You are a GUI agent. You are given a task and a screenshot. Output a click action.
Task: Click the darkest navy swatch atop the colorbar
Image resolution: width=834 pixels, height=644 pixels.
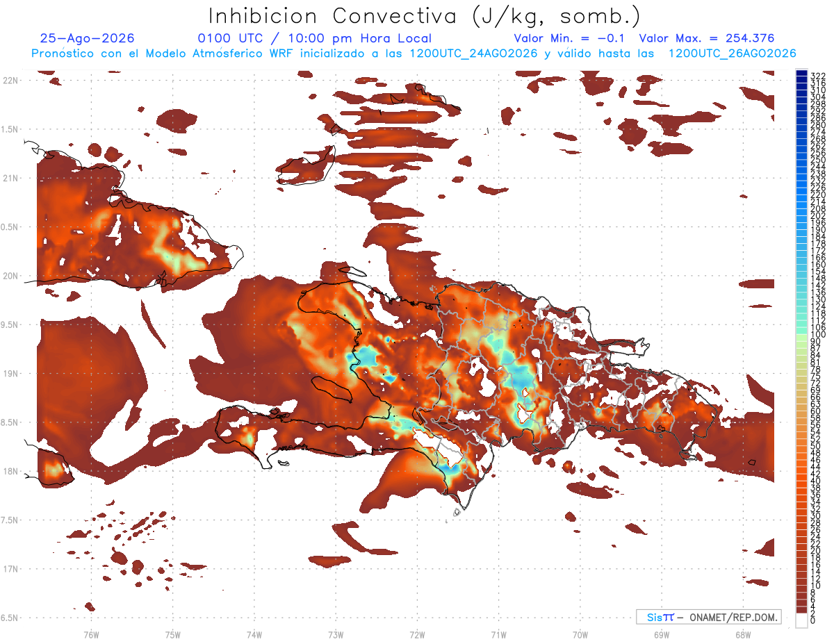[x=801, y=73]
